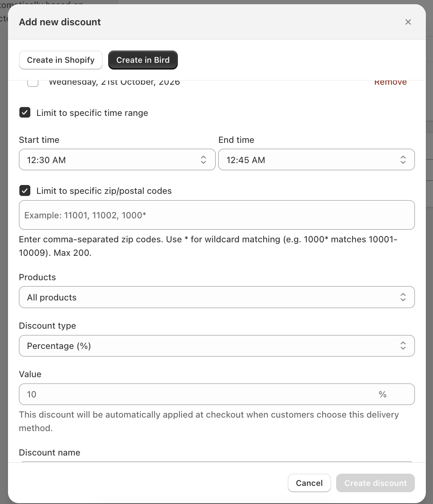Close the Add new discount dialog
The height and width of the screenshot is (504, 433).
tap(408, 22)
